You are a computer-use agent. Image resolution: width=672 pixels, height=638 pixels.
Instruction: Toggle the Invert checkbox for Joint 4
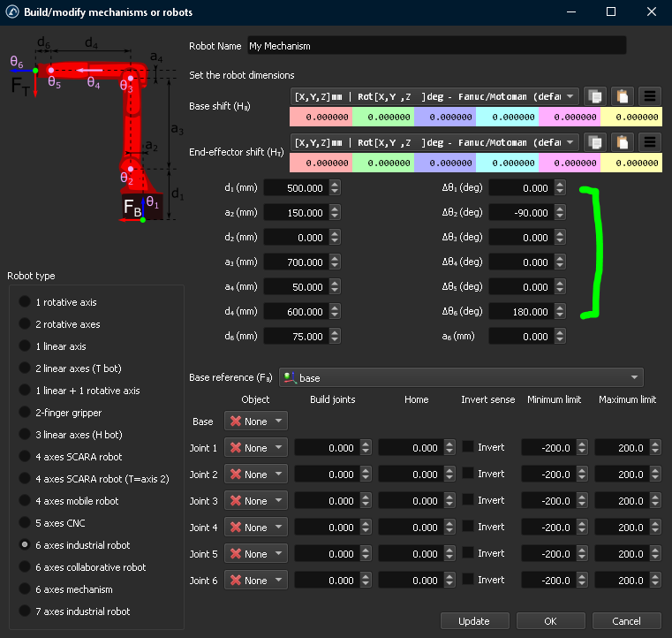click(467, 528)
